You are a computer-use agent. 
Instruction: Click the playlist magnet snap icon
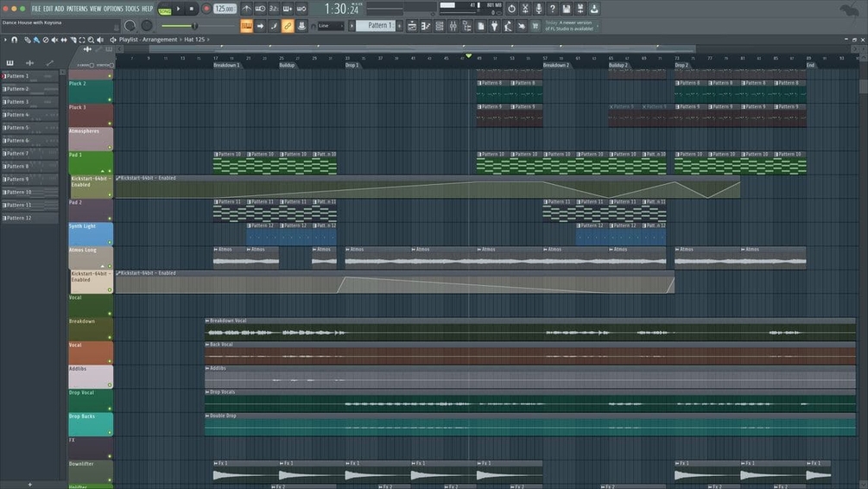click(15, 40)
